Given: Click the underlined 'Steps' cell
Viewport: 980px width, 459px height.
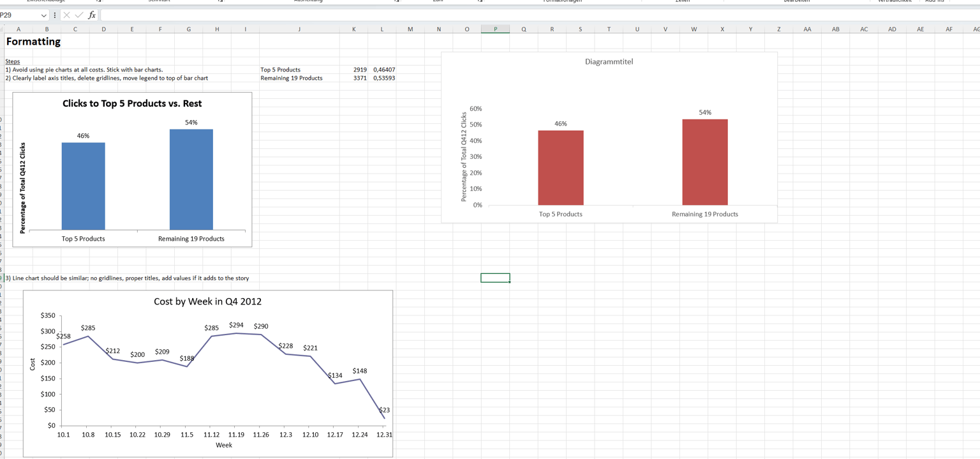Looking at the screenshot, I should point(12,62).
